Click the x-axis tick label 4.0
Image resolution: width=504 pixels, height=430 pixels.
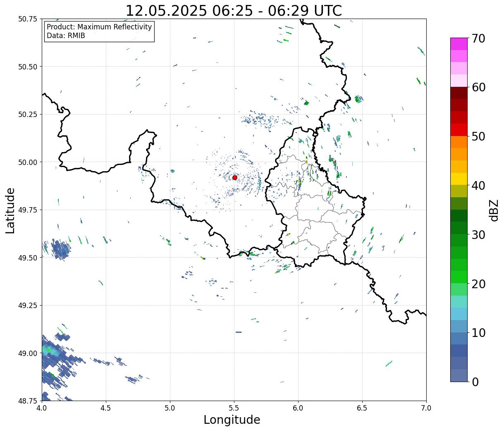pyautogui.click(x=42, y=408)
